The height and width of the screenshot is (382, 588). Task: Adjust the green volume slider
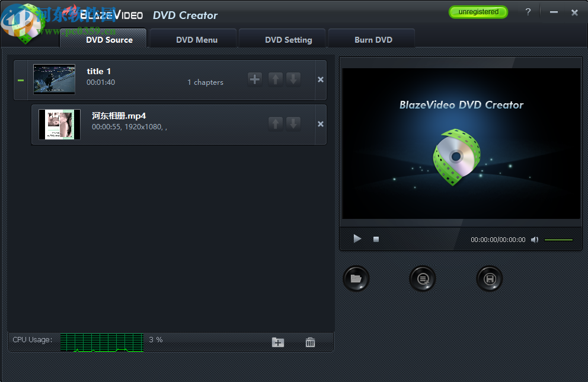click(x=559, y=240)
